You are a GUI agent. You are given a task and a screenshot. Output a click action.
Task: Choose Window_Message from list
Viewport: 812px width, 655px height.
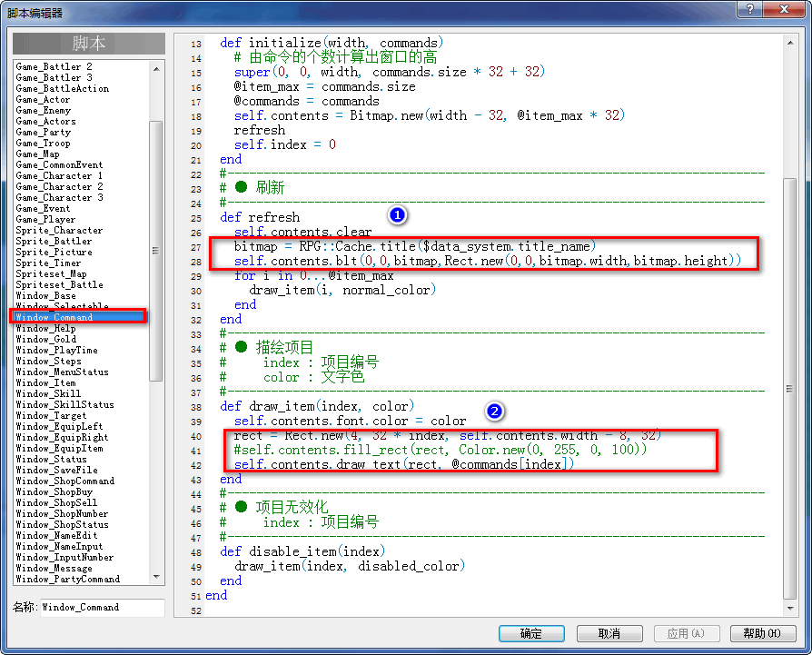point(54,568)
